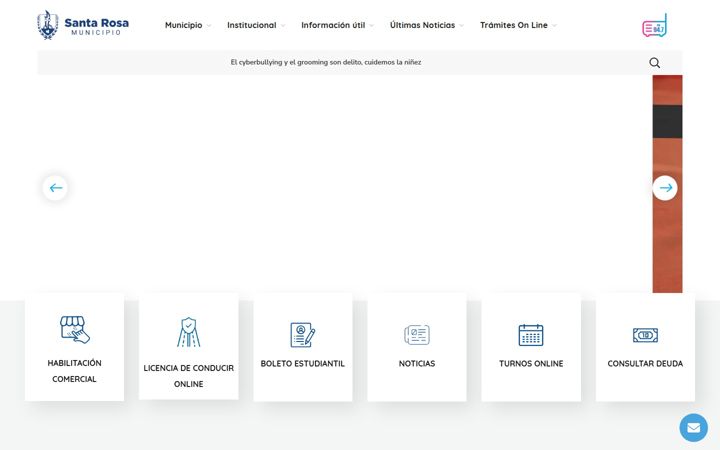Click the partial red slide image
Screen dimensions: 720x450
(x=667, y=184)
